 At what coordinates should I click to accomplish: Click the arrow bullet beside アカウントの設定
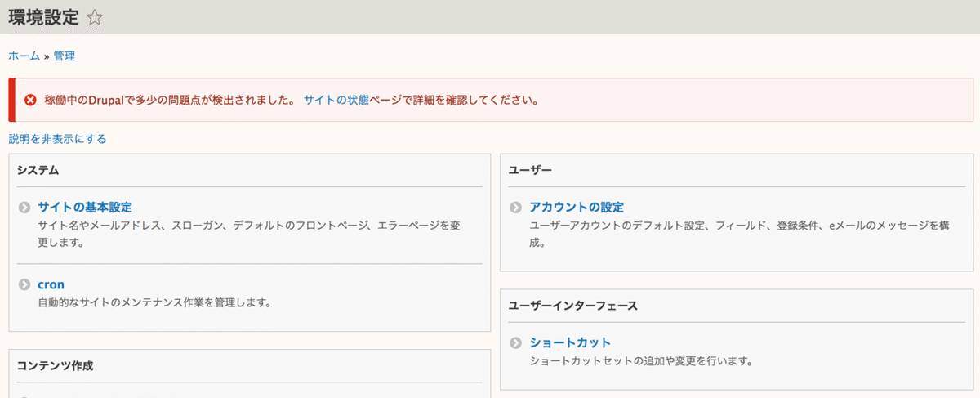515,208
